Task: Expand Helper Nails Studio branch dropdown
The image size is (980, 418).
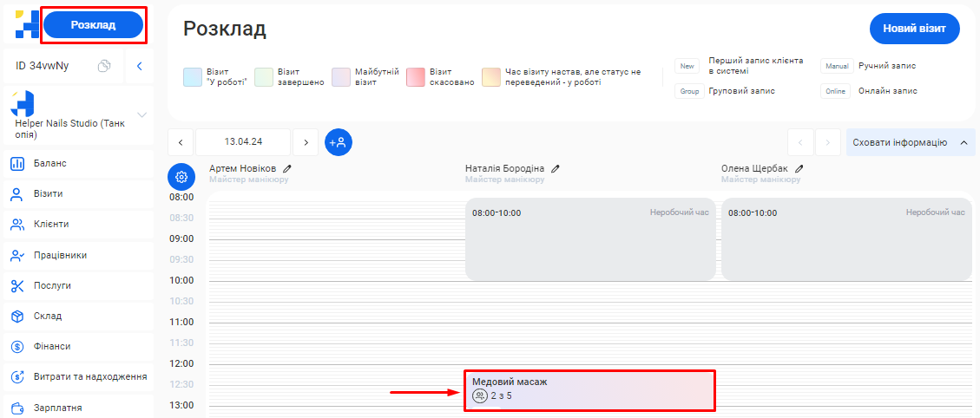Action: pyautogui.click(x=142, y=114)
